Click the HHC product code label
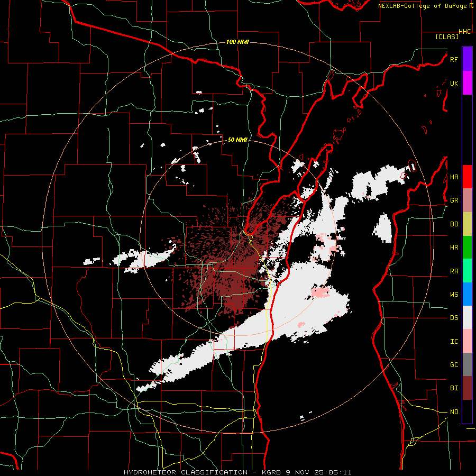 [465, 32]
